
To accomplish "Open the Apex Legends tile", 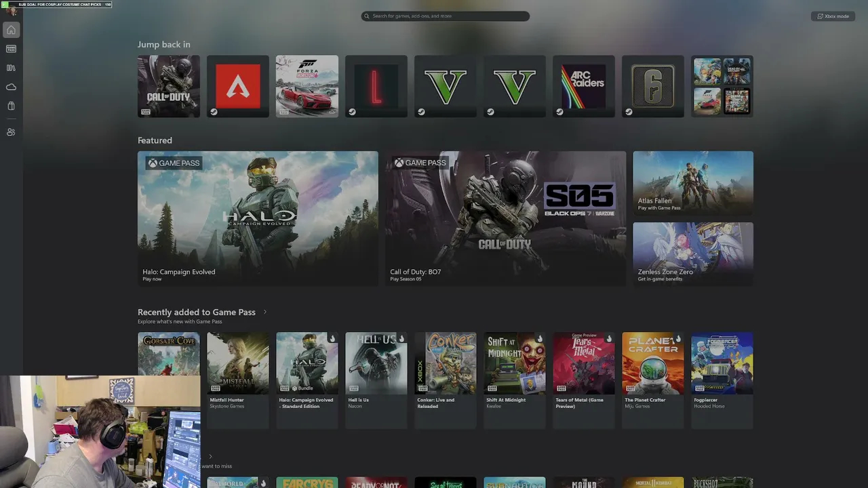I will tap(238, 86).
